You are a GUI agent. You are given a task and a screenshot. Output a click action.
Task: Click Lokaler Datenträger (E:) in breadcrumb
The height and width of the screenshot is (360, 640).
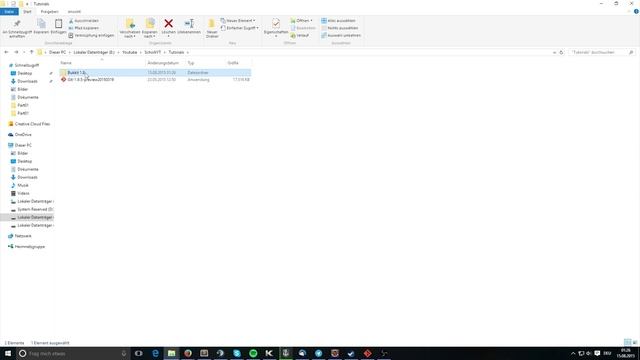(94, 52)
